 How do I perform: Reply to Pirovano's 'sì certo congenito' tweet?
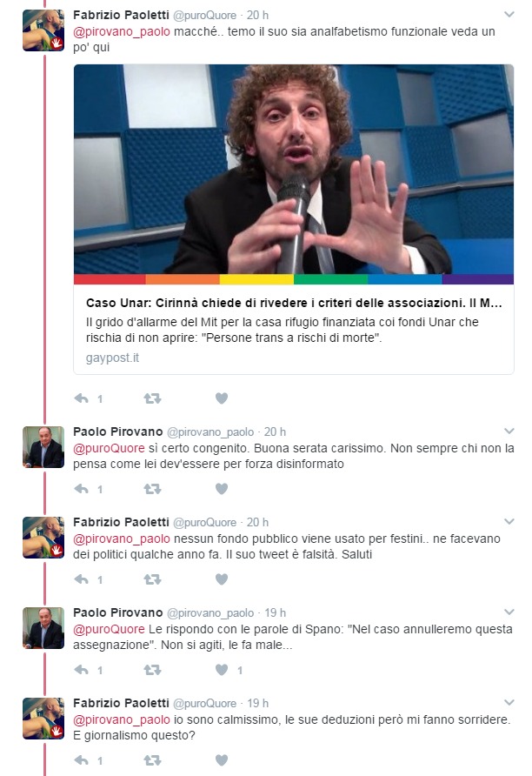(x=82, y=489)
